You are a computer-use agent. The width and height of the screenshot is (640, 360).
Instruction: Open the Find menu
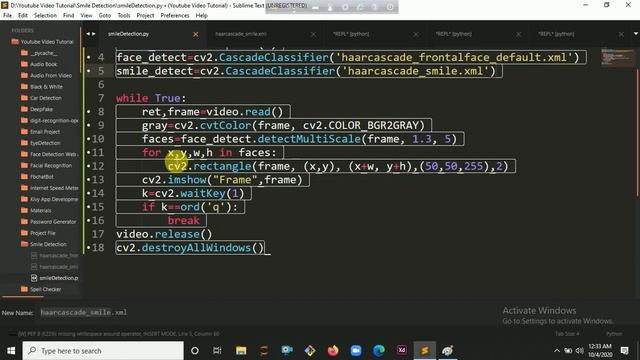(69, 16)
